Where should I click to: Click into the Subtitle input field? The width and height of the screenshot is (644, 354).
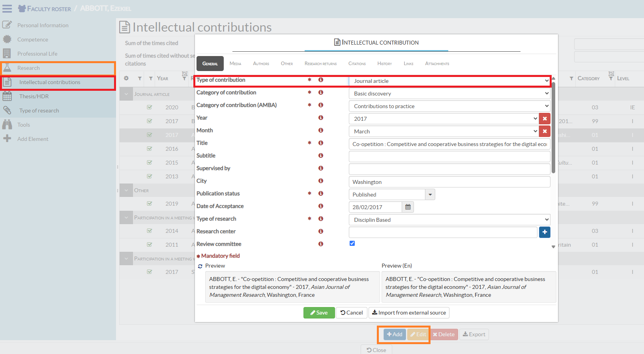(449, 157)
